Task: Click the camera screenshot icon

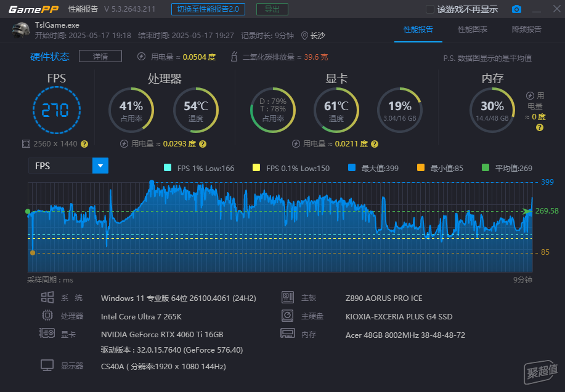Action: tap(516, 9)
